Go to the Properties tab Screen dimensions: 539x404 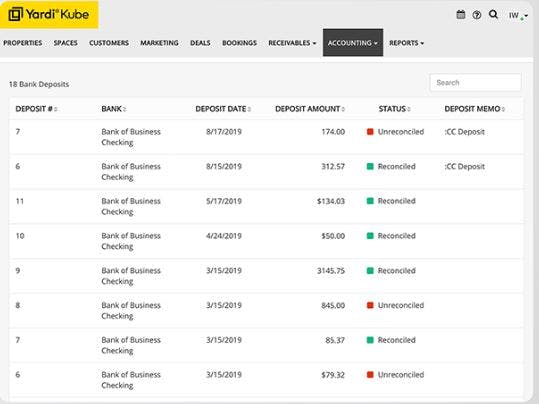(23, 43)
